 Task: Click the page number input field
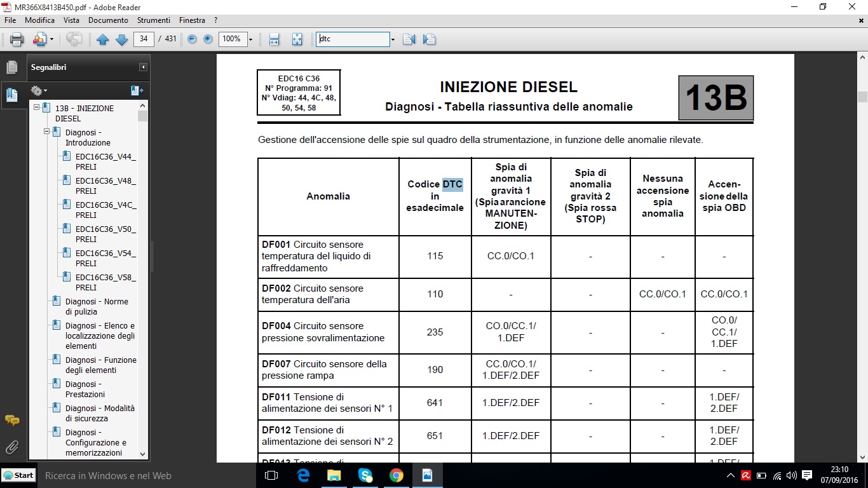pos(144,39)
